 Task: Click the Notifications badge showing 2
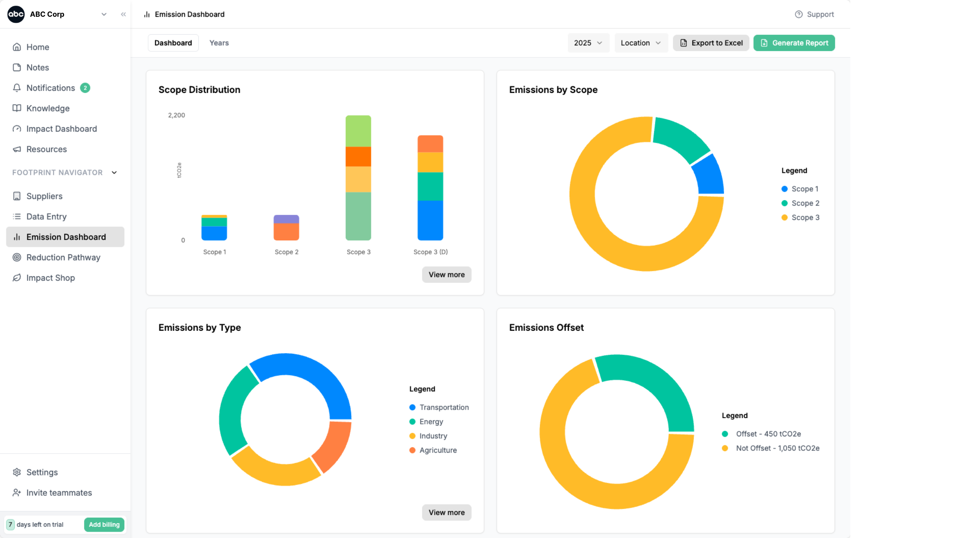[85, 88]
